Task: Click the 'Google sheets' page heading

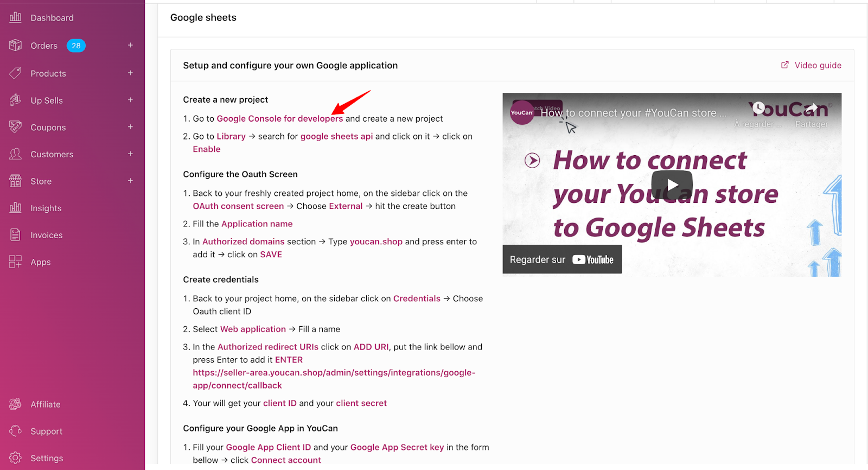Action: tap(203, 17)
